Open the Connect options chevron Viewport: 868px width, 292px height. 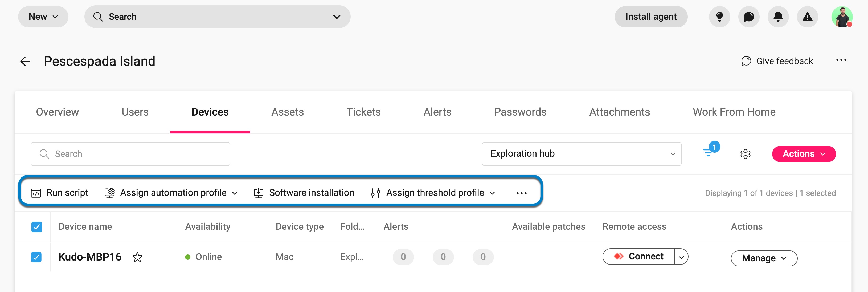pos(682,256)
